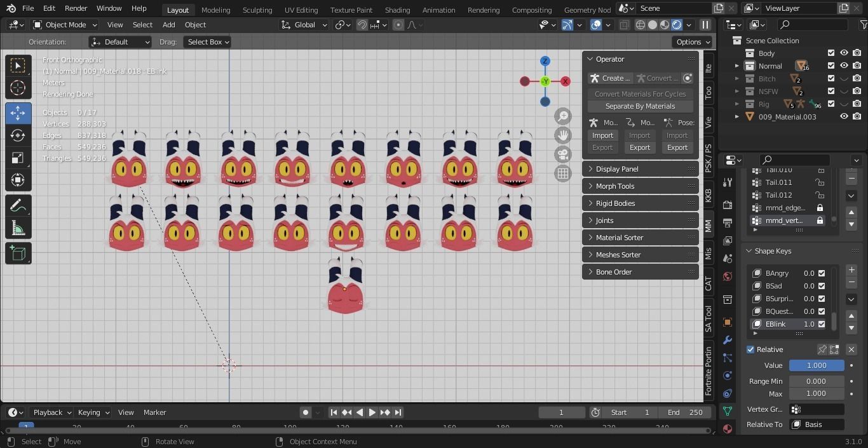Jump to the first frame
Image resolution: width=868 pixels, height=448 pixels.
pos(334,412)
